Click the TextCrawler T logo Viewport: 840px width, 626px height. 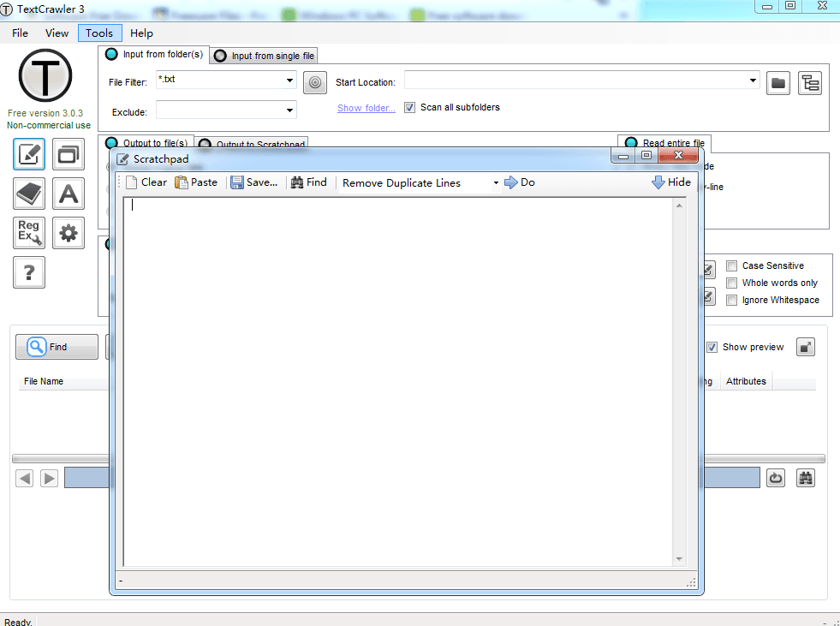click(x=45, y=75)
